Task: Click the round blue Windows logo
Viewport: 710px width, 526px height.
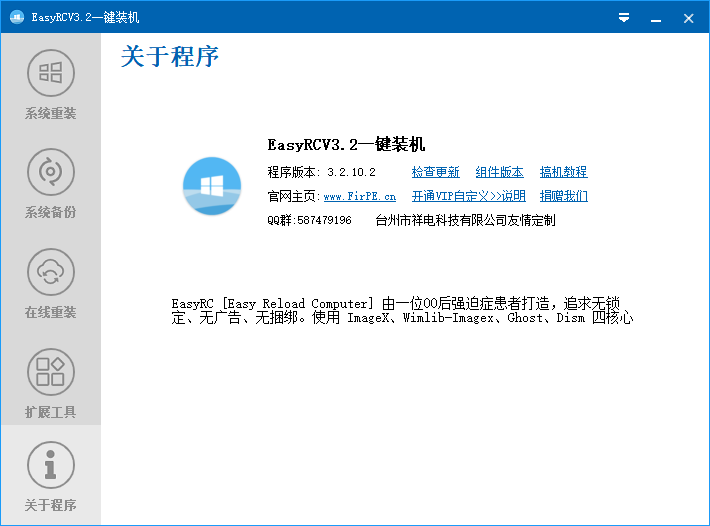Action: (212, 185)
